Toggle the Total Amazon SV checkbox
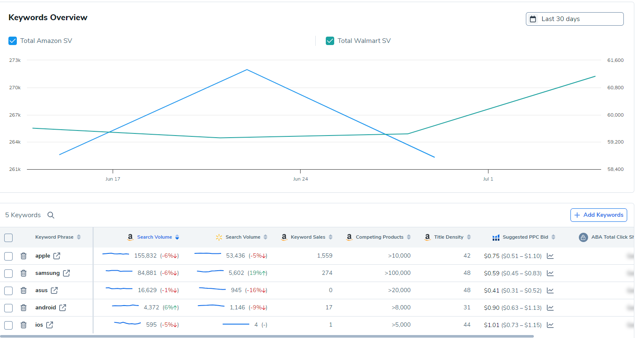The image size is (644, 338). 13,41
